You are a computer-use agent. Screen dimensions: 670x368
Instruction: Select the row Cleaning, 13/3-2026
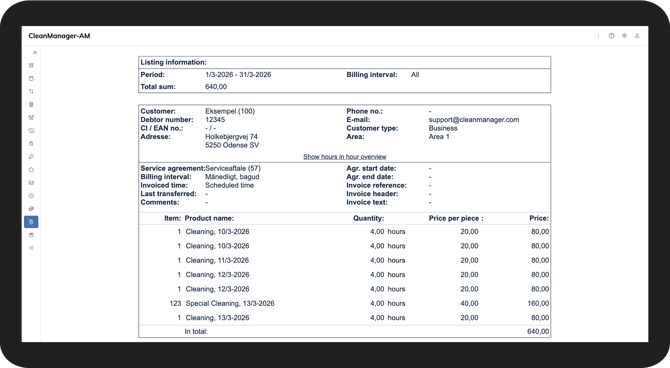[344, 318]
